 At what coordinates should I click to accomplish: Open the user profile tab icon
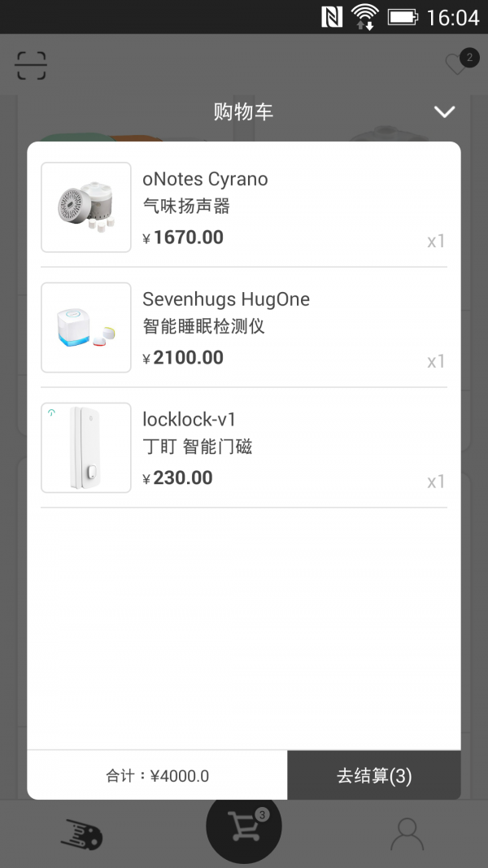407,834
